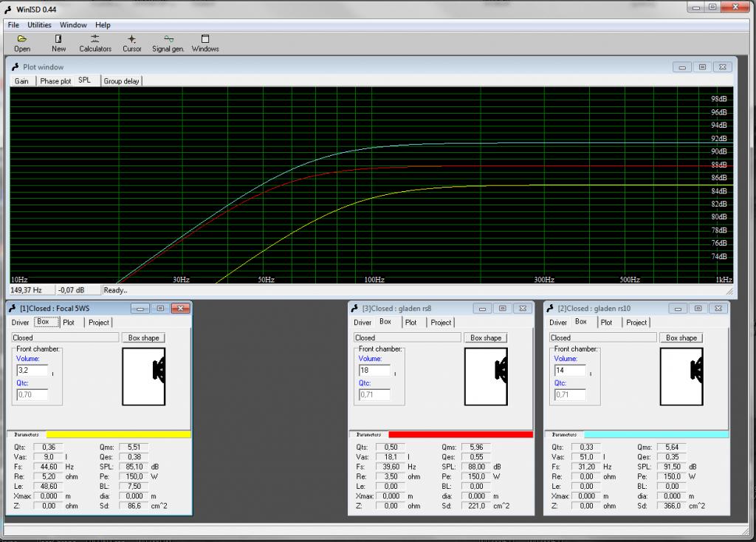Click Box shape button in gladen rs8
Screen dimensions: 756x542
click(486, 337)
